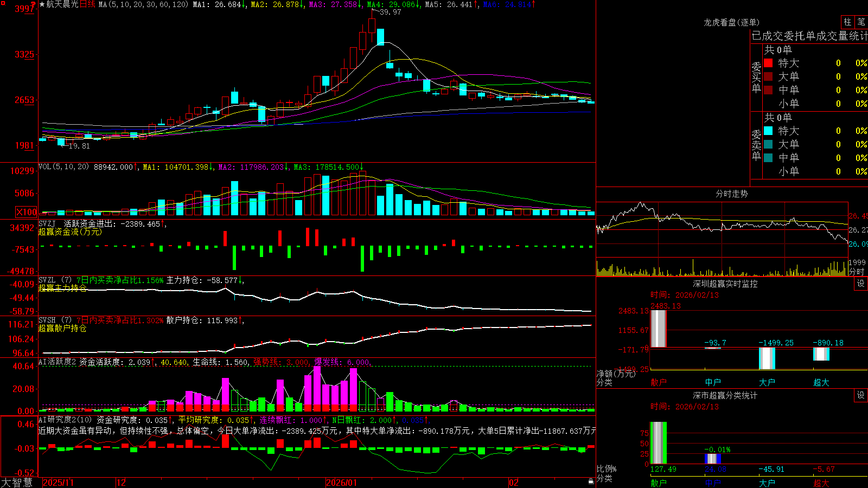Click the SVSH (7) indicator label

coord(55,320)
